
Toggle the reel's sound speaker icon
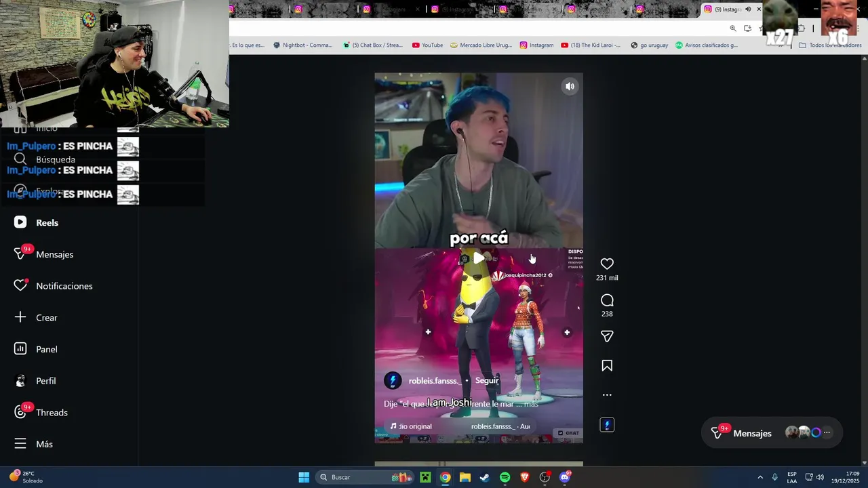point(570,86)
